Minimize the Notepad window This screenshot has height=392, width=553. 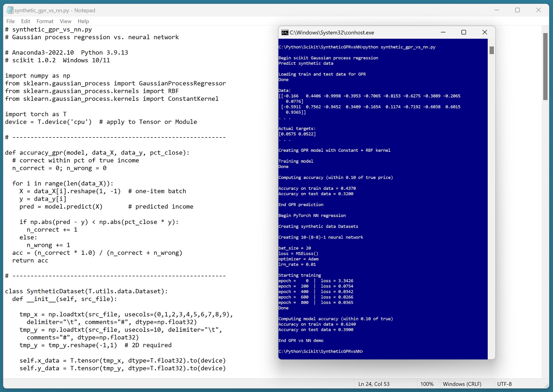497,10
